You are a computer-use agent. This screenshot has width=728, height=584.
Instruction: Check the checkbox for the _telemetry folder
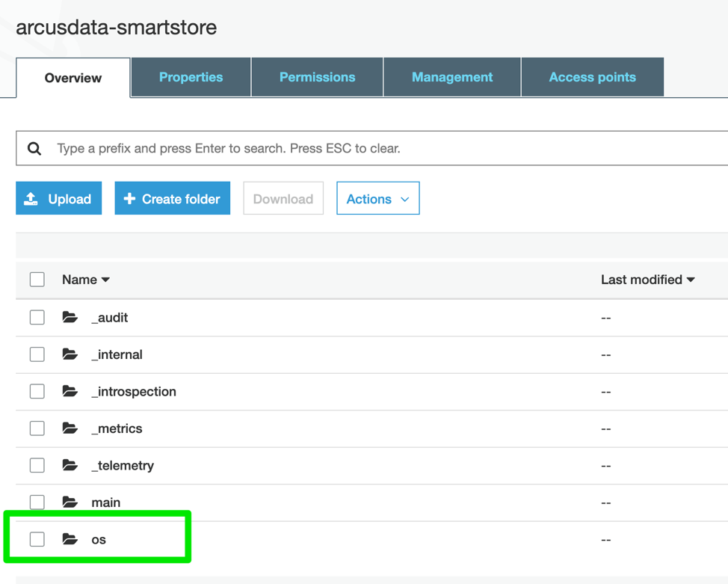click(x=37, y=465)
